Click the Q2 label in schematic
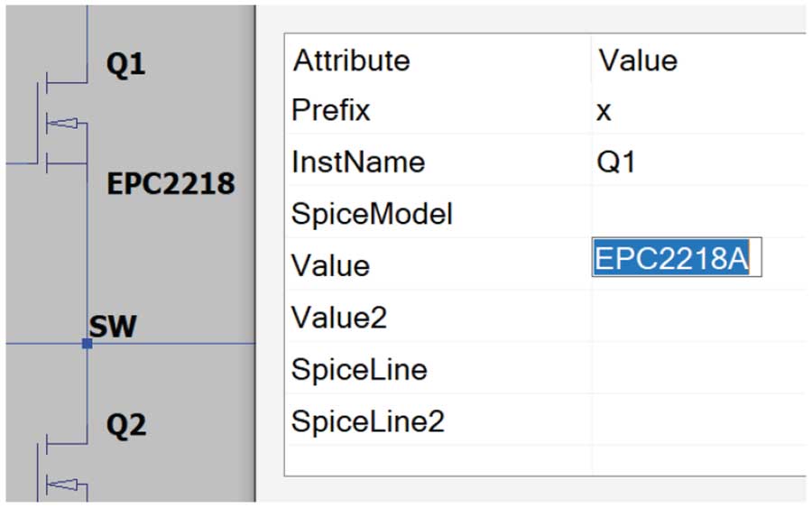The width and height of the screenshot is (812, 508). [x=125, y=425]
